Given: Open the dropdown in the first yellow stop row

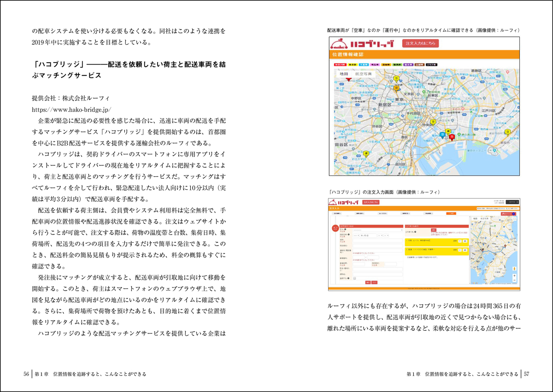Looking at the screenshot, I should pos(460,241).
